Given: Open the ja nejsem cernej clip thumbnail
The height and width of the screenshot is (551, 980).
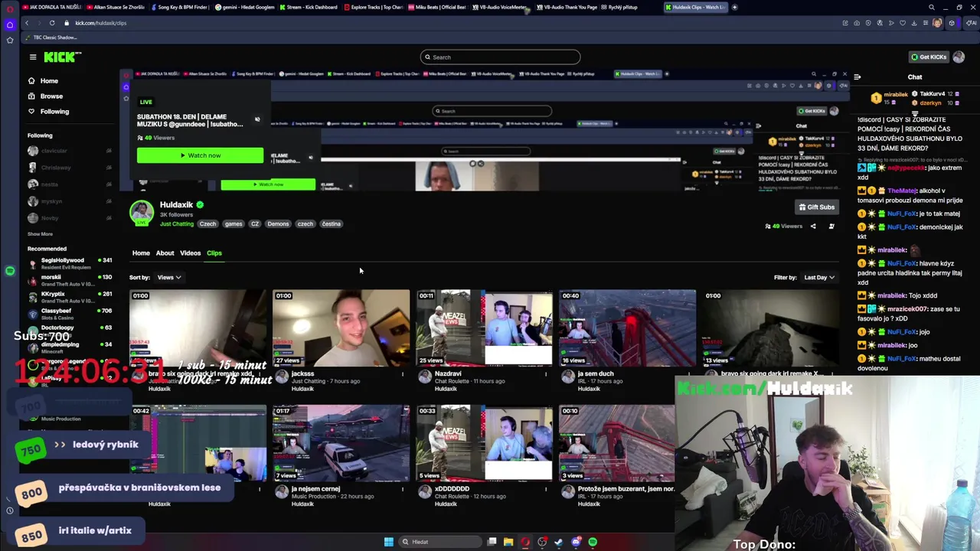Looking at the screenshot, I should (x=341, y=443).
